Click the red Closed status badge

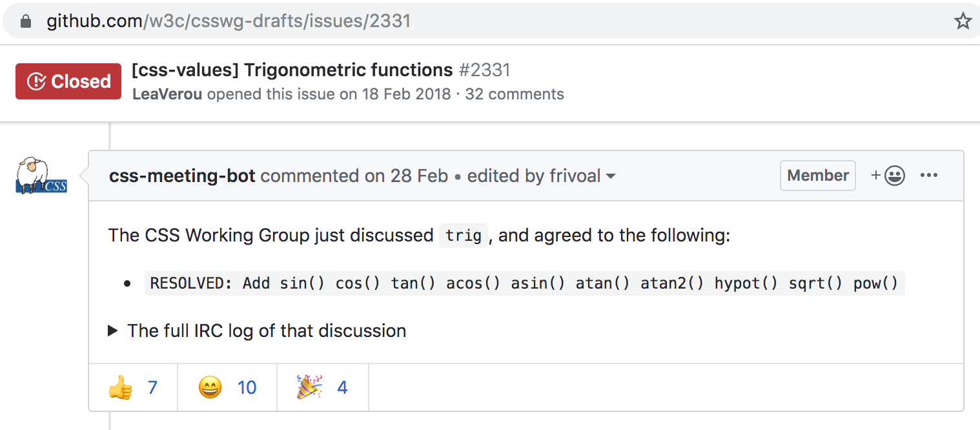coord(68,81)
